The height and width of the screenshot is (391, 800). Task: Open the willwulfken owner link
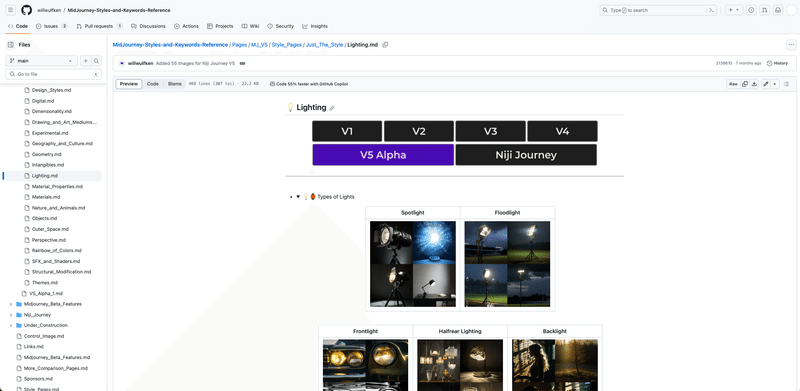tap(49, 10)
